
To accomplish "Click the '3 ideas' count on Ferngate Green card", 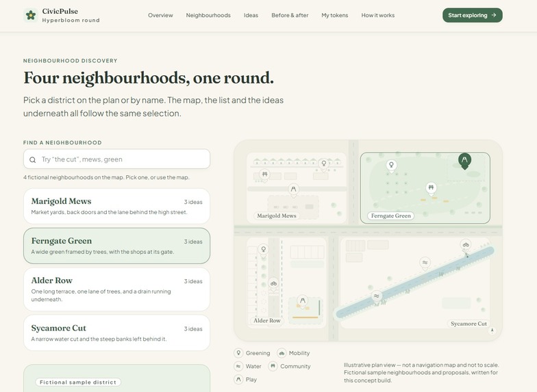I will pyautogui.click(x=193, y=241).
